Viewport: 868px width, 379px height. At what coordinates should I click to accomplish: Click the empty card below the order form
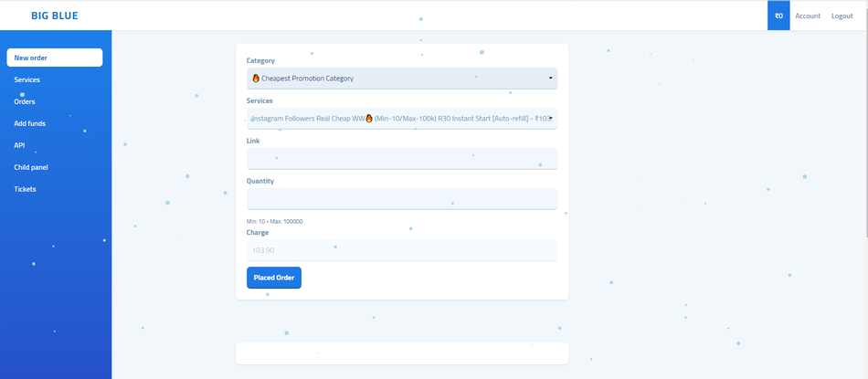click(402, 353)
